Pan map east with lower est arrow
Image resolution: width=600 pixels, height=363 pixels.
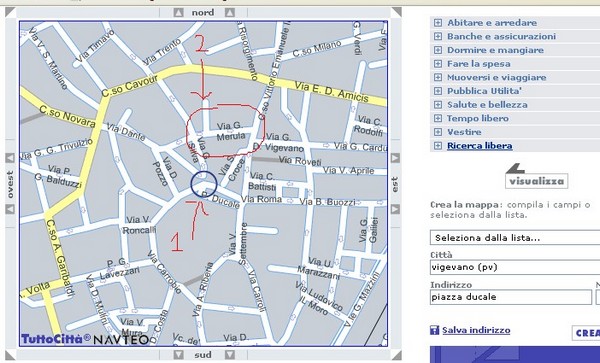[395, 209]
